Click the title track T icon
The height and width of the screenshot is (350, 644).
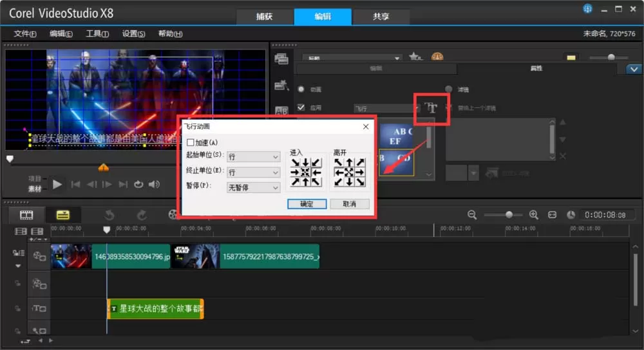tap(39, 308)
